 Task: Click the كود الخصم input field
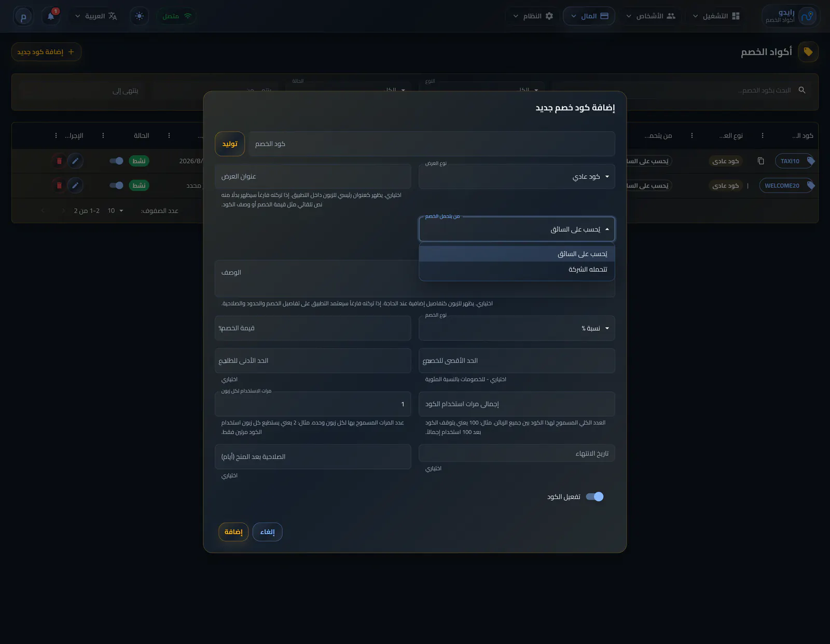click(x=432, y=144)
